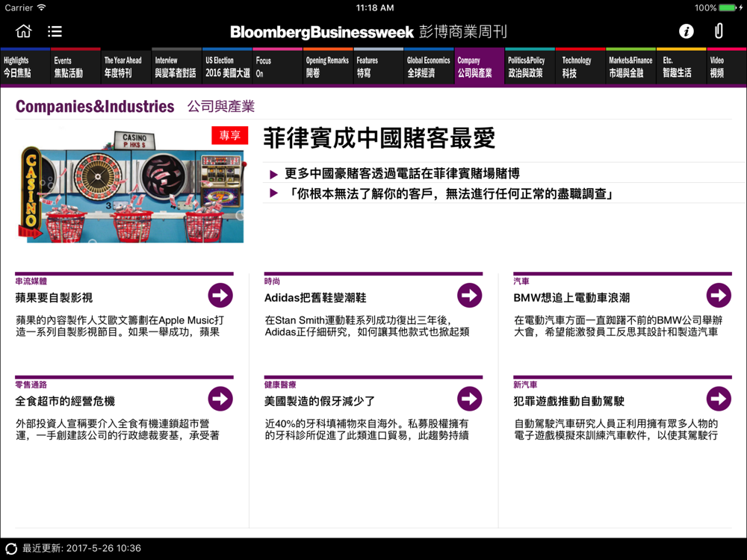The height and width of the screenshot is (560, 747).
Task: Open the 美國製造的假牙減少了 article arrow
Action: coord(469,399)
